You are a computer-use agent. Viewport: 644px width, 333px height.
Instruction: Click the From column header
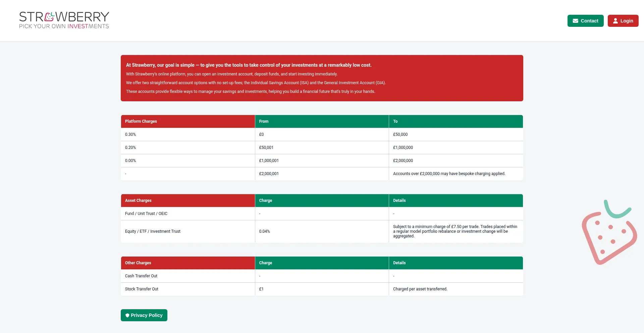[x=322, y=121]
